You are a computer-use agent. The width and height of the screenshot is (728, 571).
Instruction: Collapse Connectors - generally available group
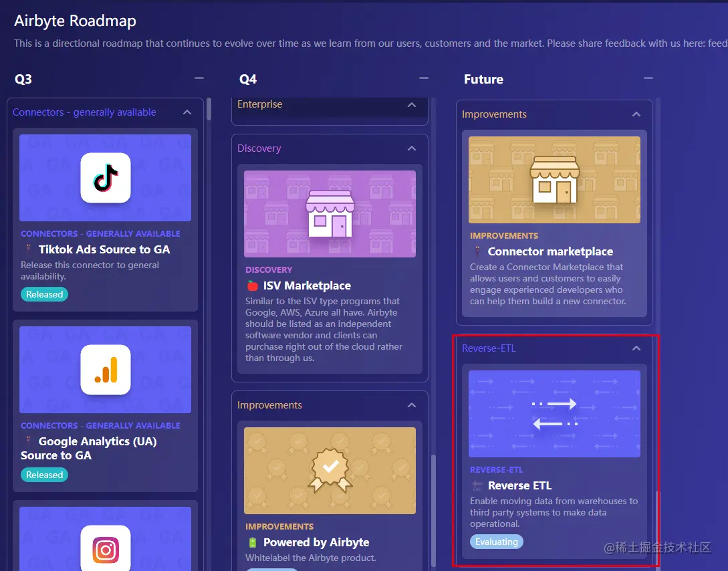tap(187, 112)
